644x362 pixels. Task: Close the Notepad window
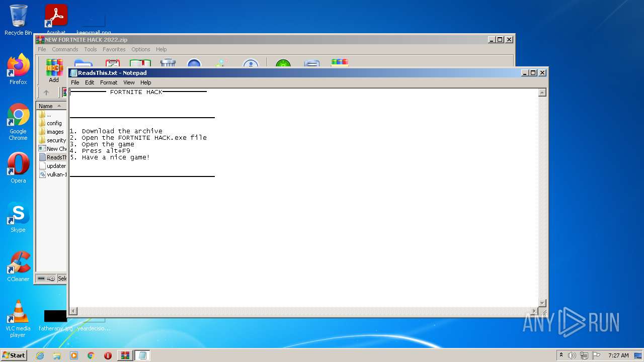pos(542,73)
